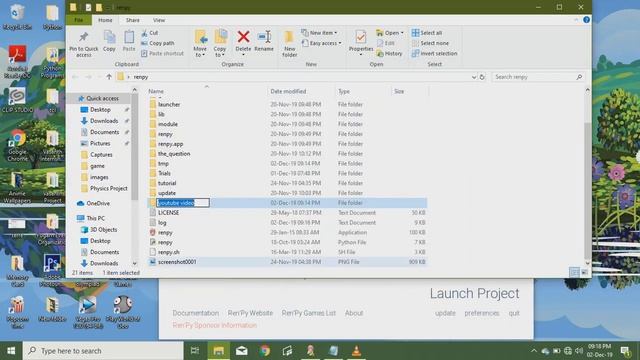Click the Search renpy field

coord(538,77)
